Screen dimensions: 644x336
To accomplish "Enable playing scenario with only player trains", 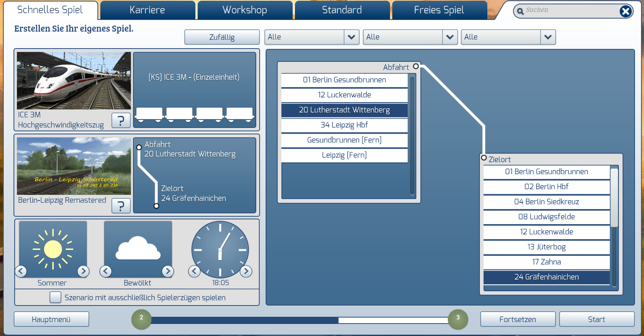I will [x=55, y=297].
